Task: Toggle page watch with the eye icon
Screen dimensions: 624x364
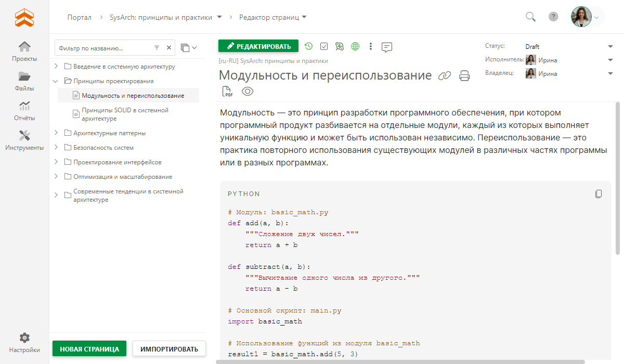Action: pyautogui.click(x=248, y=92)
